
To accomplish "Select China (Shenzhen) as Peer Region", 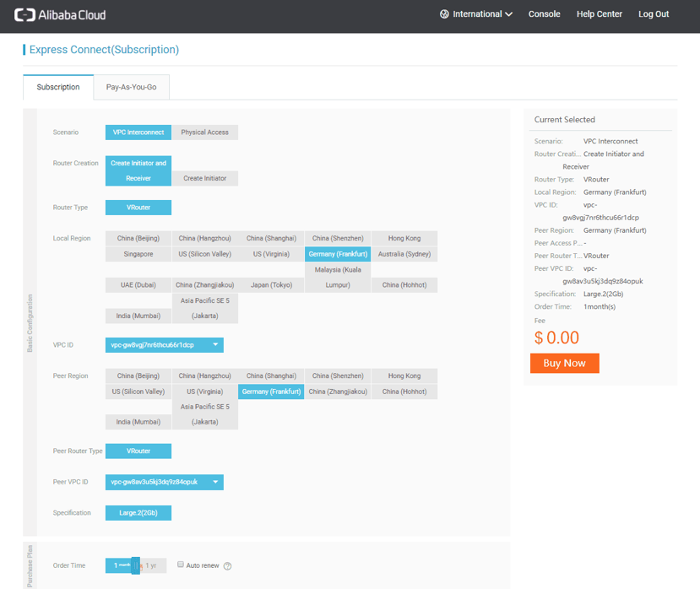I will coord(338,376).
